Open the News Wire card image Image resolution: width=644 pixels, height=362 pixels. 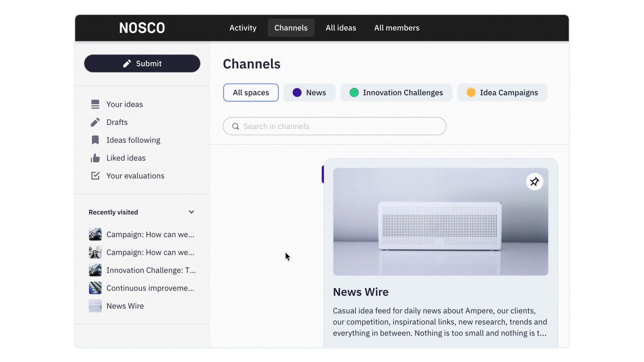click(x=440, y=221)
